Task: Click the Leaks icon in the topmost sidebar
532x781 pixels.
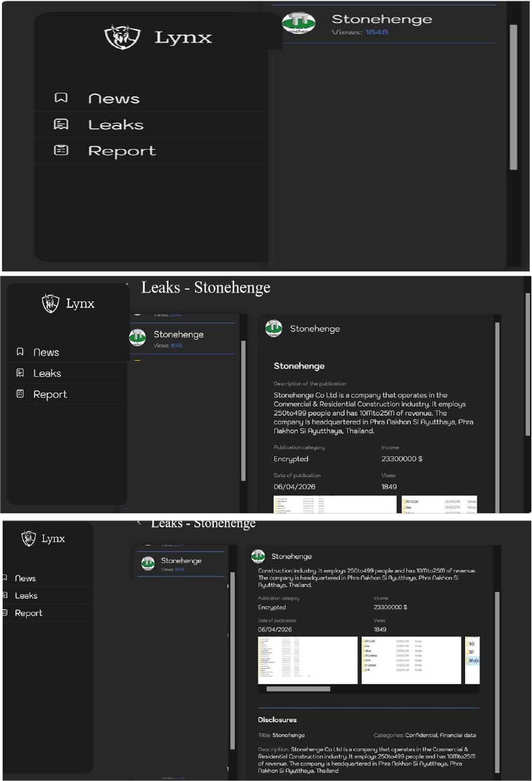Action: [x=61, y=125]
